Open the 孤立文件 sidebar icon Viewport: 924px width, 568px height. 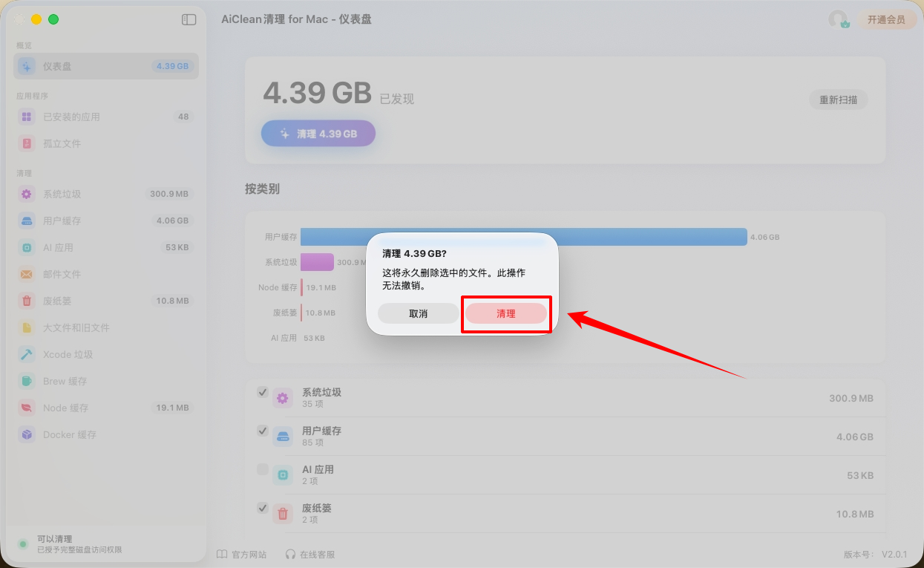click(27, 143)
